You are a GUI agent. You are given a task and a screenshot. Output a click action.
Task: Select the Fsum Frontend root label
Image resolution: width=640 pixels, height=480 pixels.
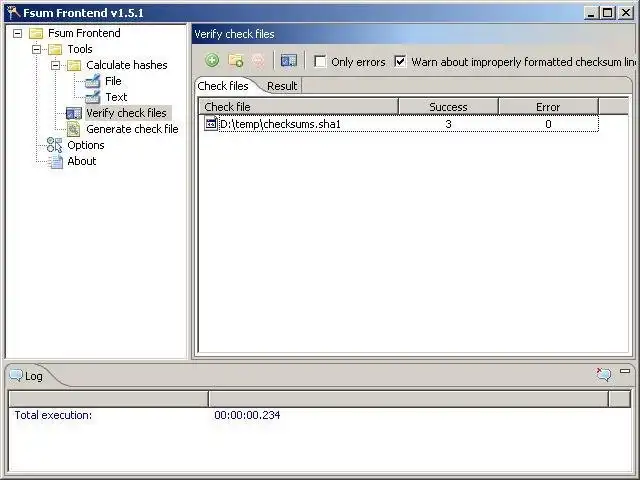(84, 33)
